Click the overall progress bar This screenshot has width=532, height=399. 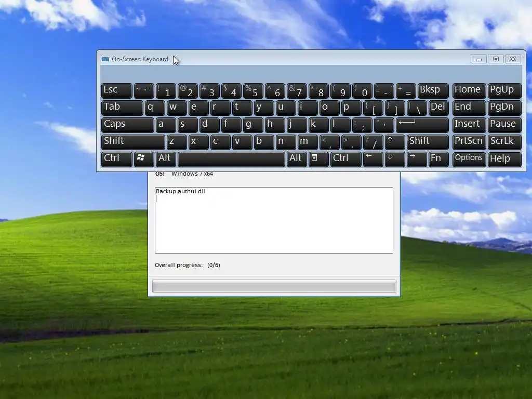pyautogui.click(x=274, y=286)
